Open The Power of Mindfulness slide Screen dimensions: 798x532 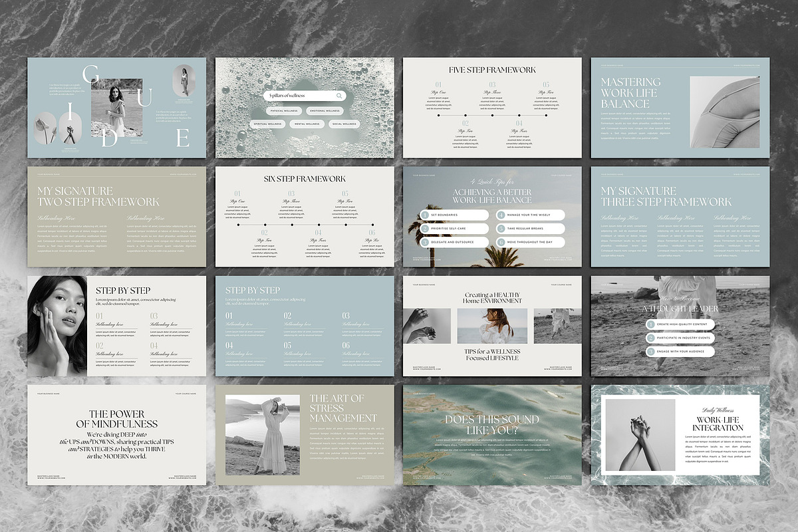pyautogui.click(x=116, y=435)
